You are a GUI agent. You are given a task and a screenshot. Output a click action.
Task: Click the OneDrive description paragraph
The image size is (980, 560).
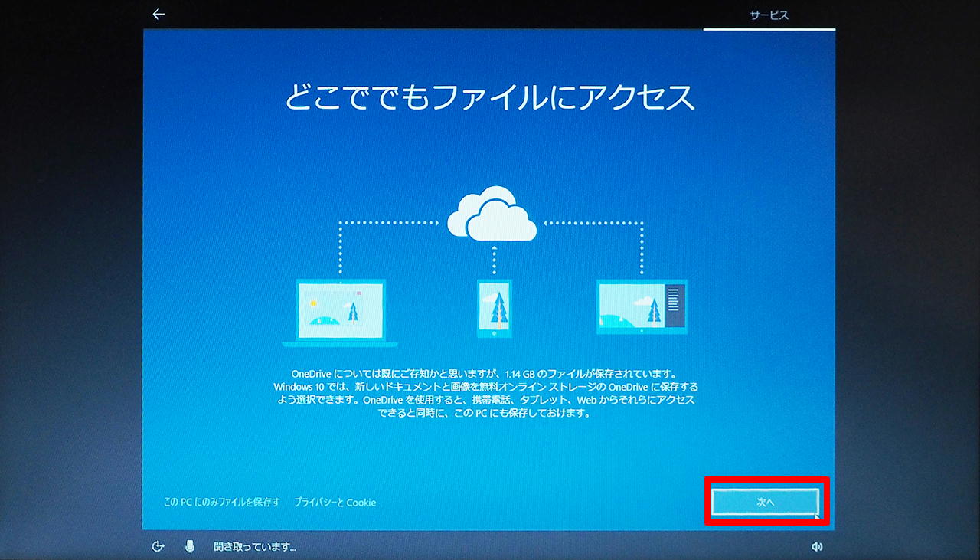[x=486, y=393]
